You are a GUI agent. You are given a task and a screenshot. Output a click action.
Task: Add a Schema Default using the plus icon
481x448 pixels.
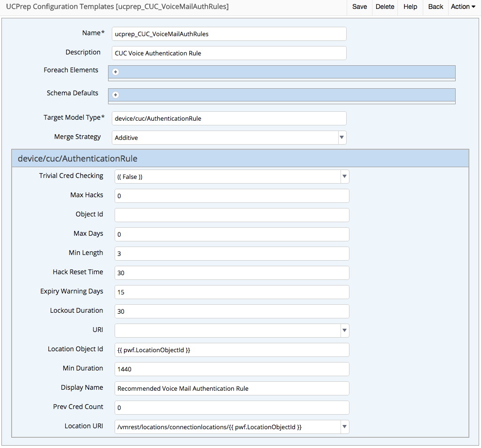(115, 94)
